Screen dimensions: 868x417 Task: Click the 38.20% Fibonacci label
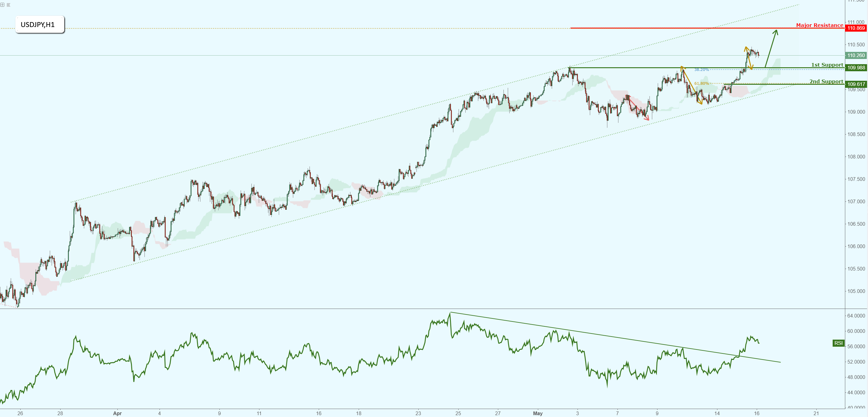(x=701, y=70)
